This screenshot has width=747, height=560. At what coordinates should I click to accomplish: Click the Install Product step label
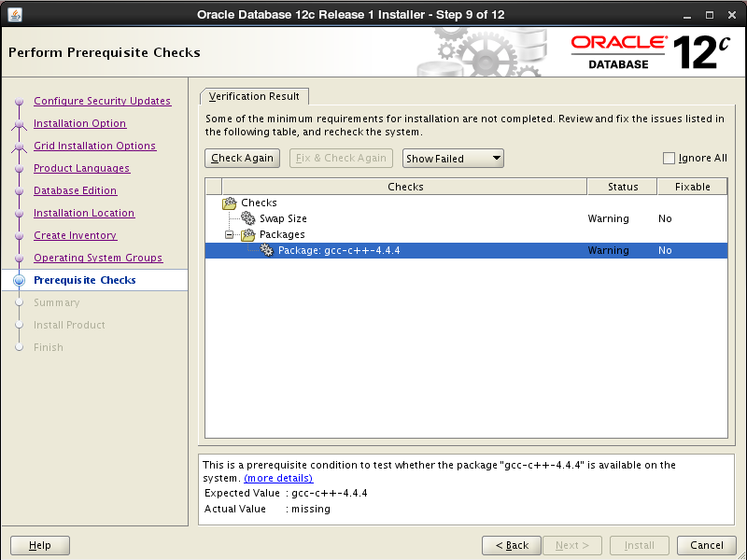pyautogui.click(x=69, y=325)
